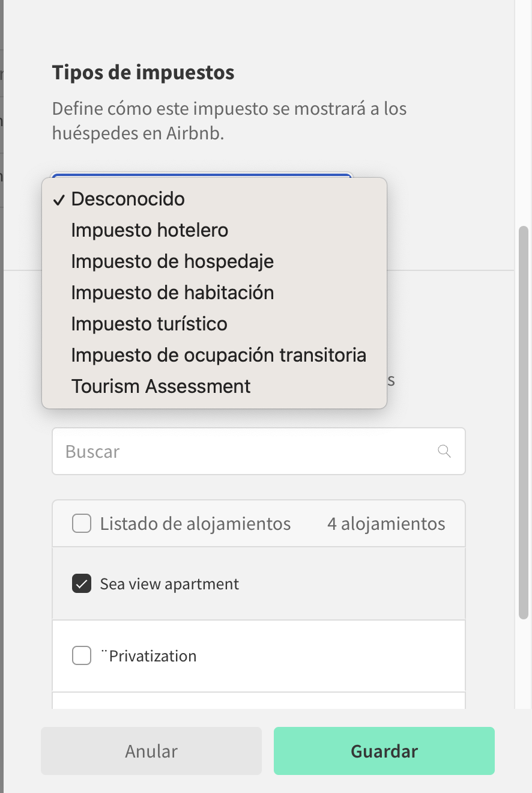The width and height of the screenshot is (532, 793).
Task: Click the Listado de alojamientos header label
Action: [x=195, y=523]
